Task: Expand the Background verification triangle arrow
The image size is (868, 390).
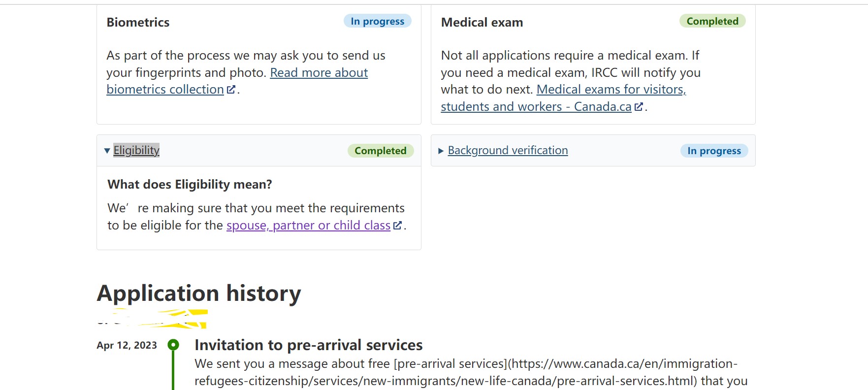Action: 441,151
